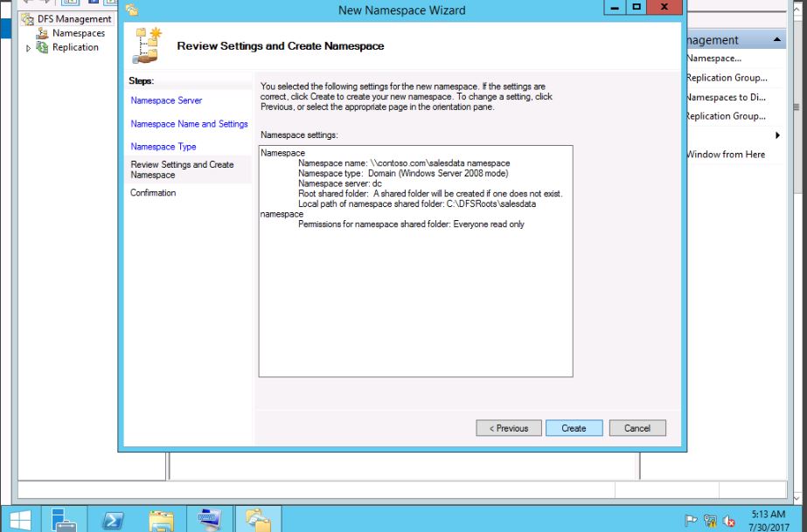807x532 pixels.
Task: Select the Replication node icon in tree
Action: 42,47
